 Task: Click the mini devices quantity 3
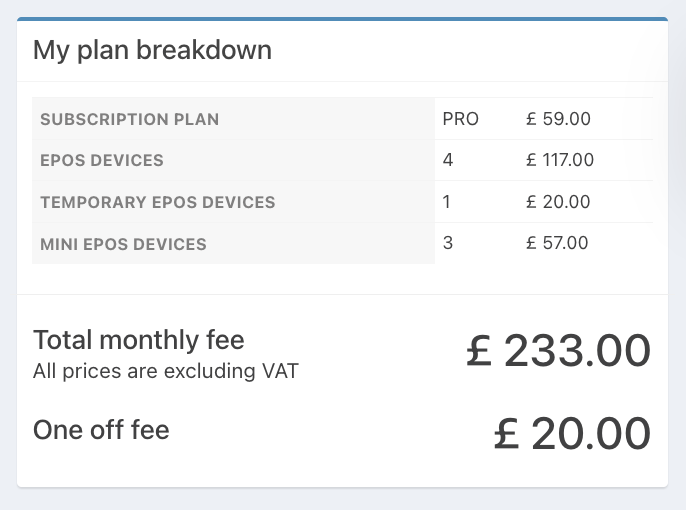(x=447, y=243)
